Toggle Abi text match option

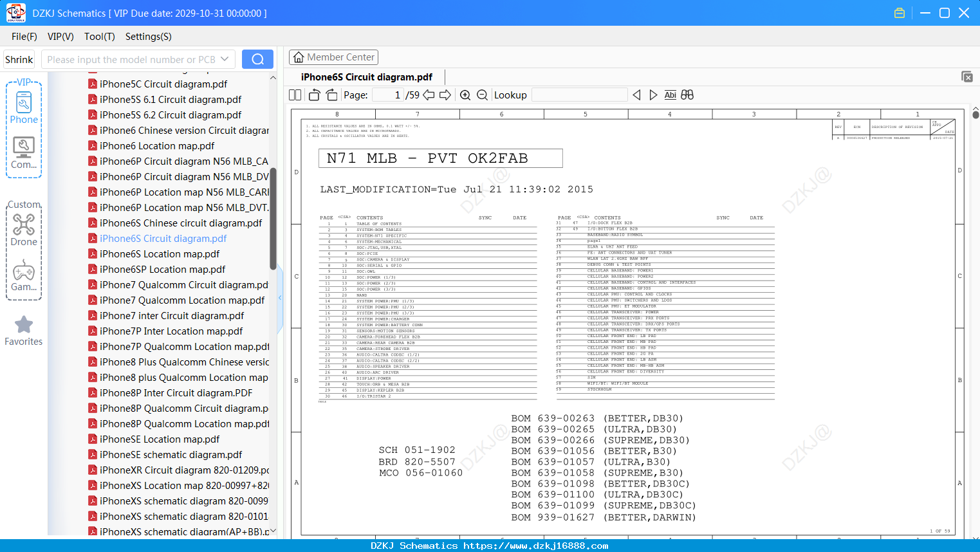[670, 95]
